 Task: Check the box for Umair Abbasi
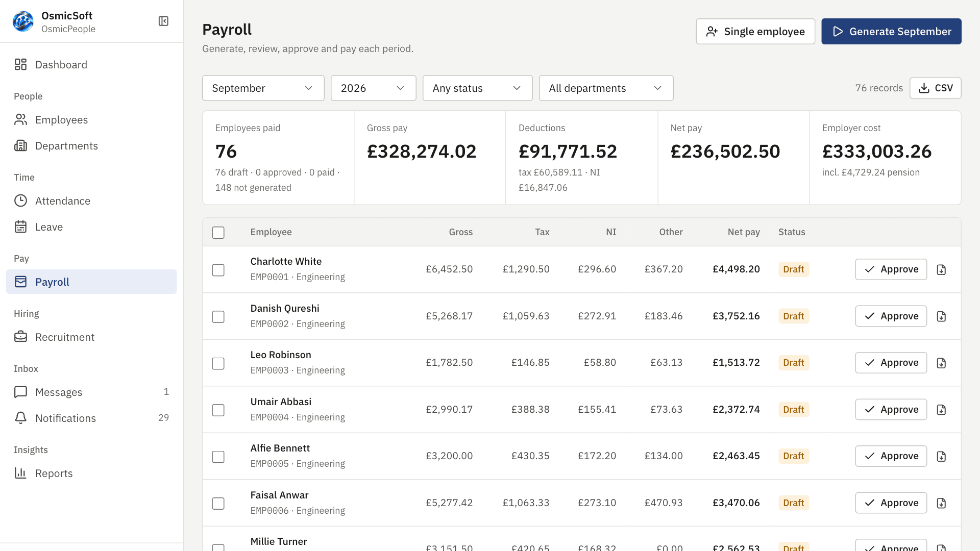coord(218,410)
